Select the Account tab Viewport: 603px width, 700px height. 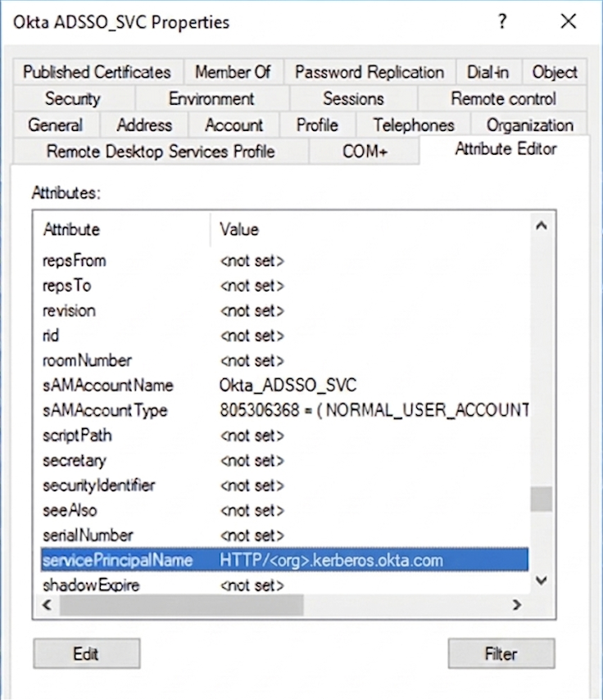[x=234, y=125]
